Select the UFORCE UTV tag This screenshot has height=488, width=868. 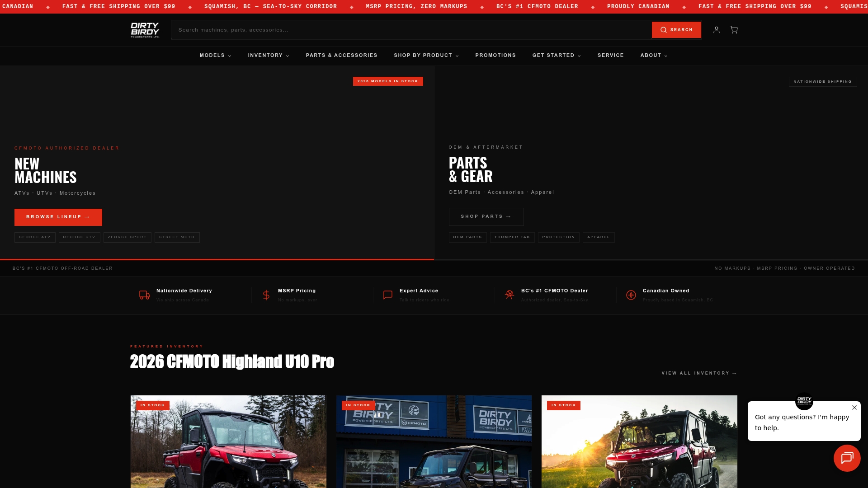point(79,237)
